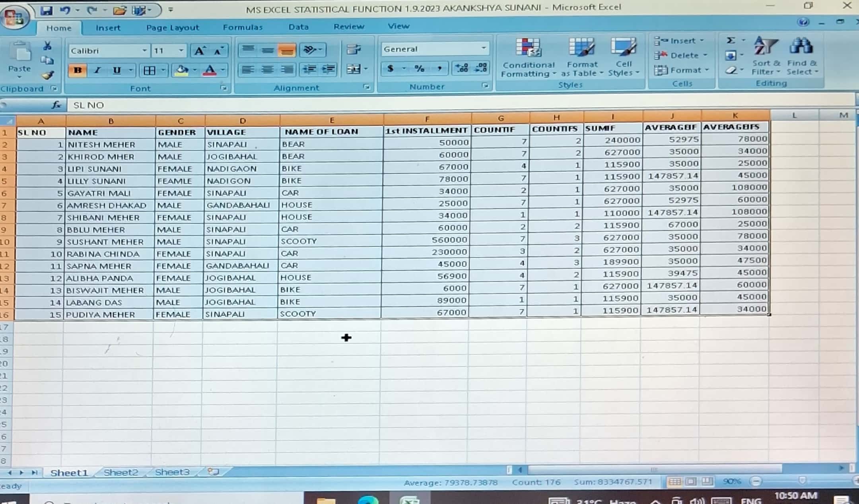Click the Save icon in quick access toolbar
Viewport: 859px width, 504px height.
point(47,11)
